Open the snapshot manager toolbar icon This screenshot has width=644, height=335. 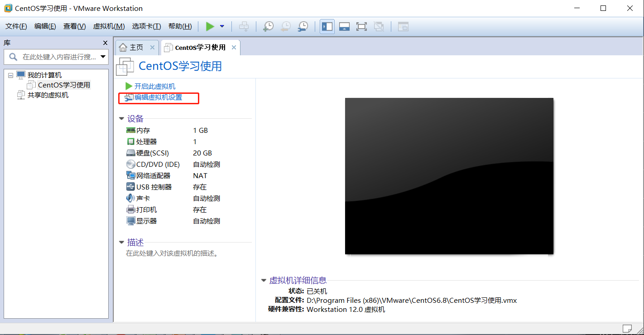click(303, 26)
